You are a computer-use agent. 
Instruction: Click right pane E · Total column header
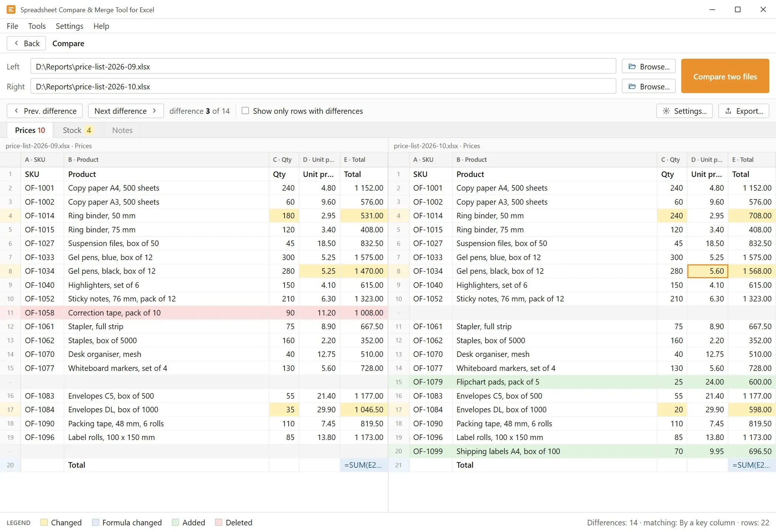[752, 160]
